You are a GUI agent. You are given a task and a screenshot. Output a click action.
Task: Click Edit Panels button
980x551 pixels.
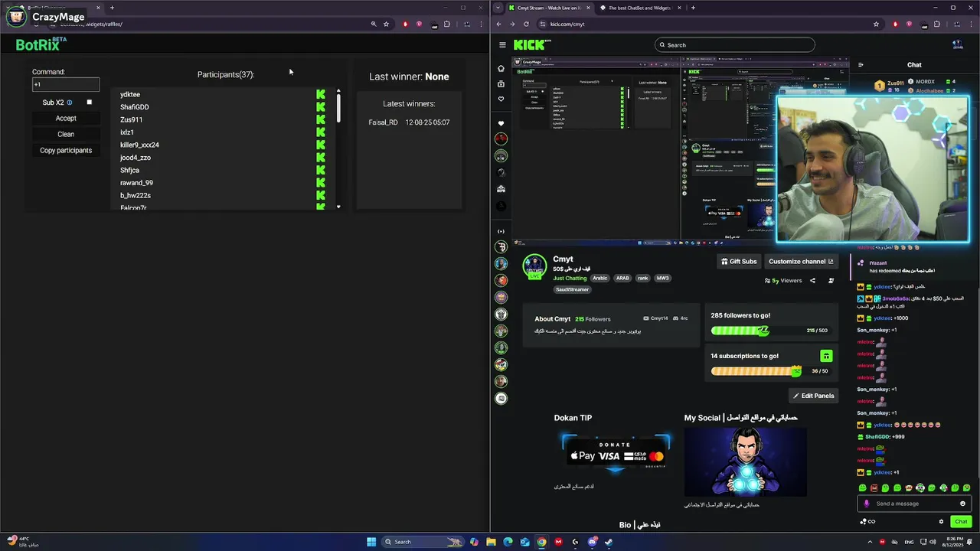[813, 396]
